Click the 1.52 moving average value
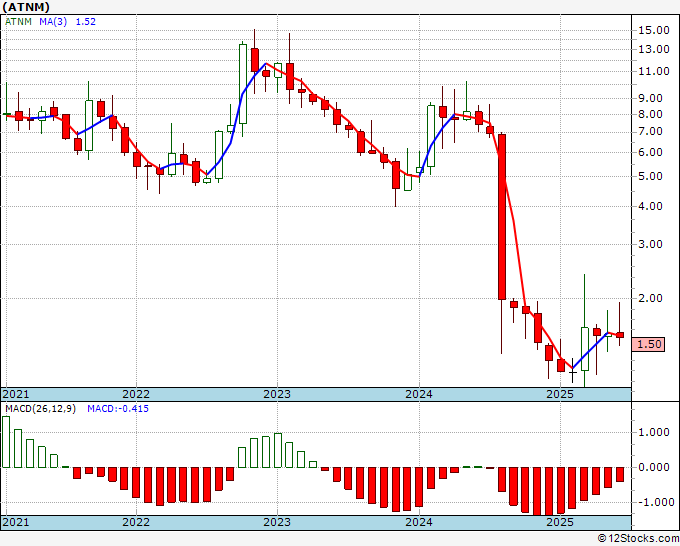Viewport: 680px width, 546px height. pos(85,22)
